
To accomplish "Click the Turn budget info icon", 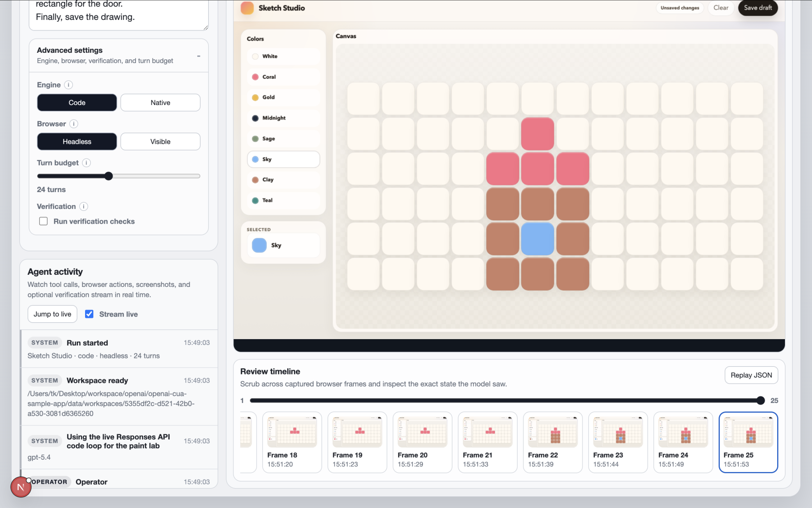I will point(87,163).
